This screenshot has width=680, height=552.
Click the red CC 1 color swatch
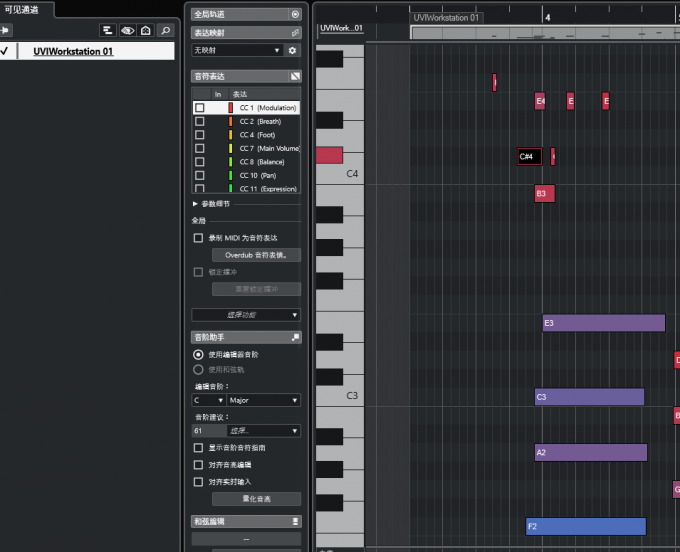coord(231,108)
